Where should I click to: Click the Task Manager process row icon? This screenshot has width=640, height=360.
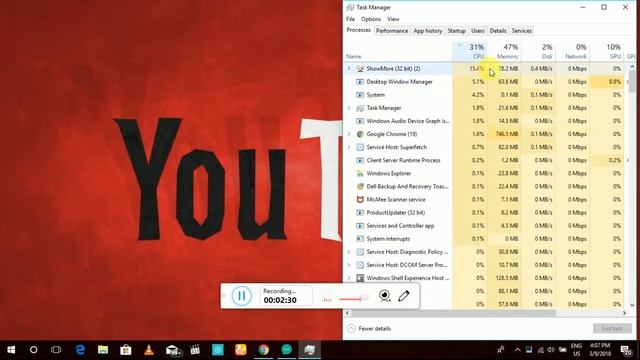coord(360,108)
